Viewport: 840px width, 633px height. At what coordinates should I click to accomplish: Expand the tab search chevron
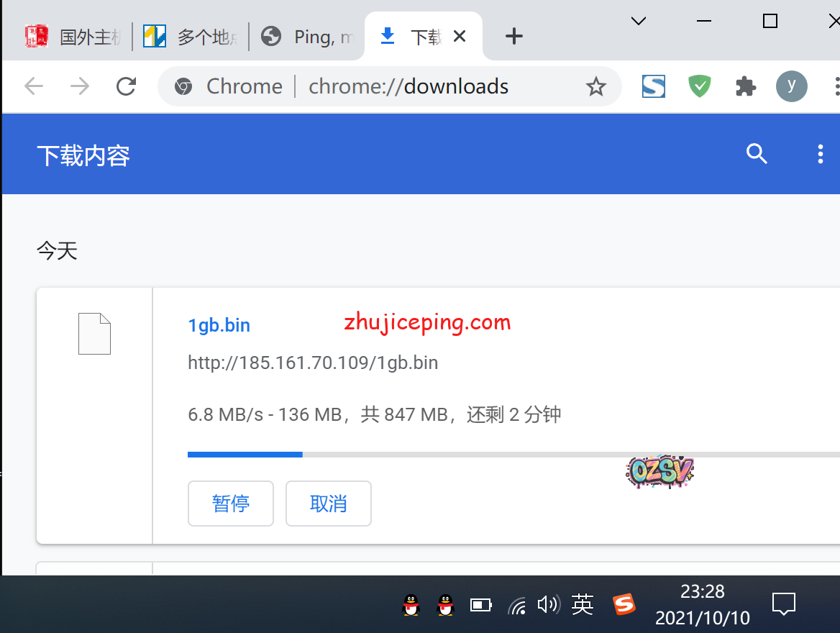638,21
